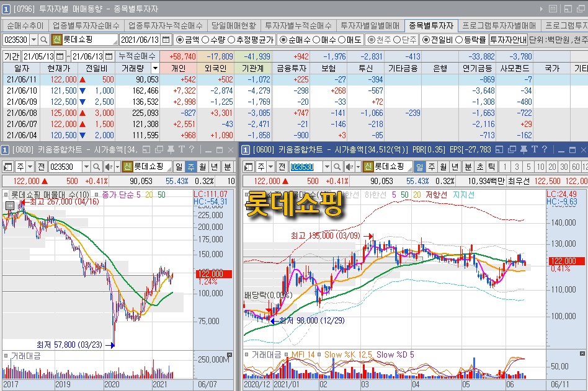Open calendar for start date 21/05/13
Screen dimensions: 588x391
tap(60, 56)
